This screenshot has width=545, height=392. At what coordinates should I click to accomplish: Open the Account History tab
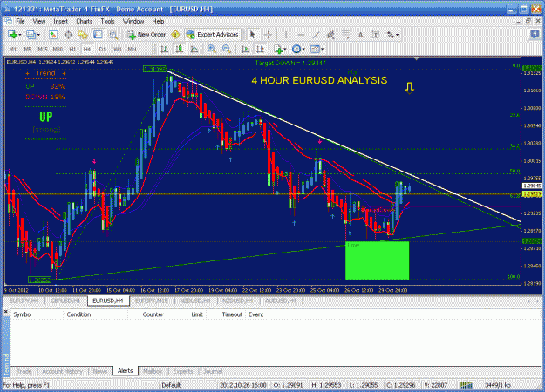coord(62,371)
